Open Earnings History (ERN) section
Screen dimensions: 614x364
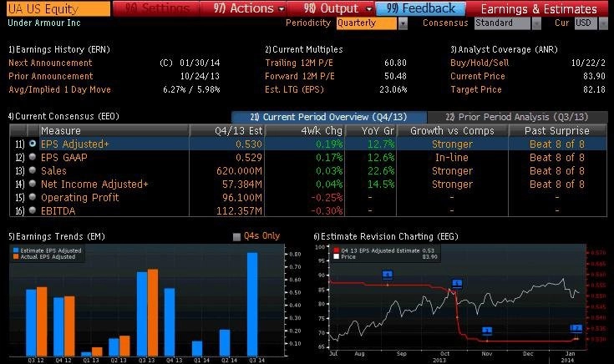pos(59,49)
